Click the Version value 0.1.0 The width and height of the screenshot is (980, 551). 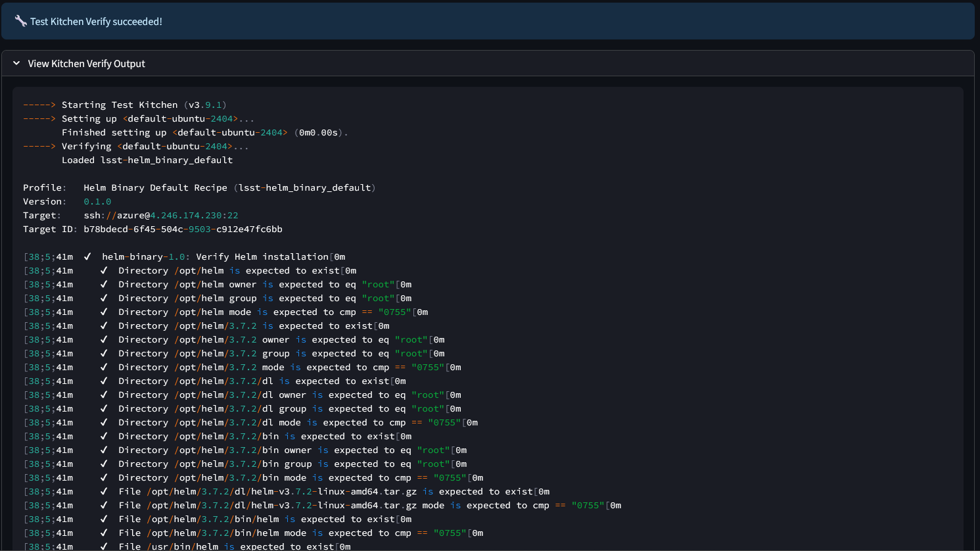(x=97, y=202)
